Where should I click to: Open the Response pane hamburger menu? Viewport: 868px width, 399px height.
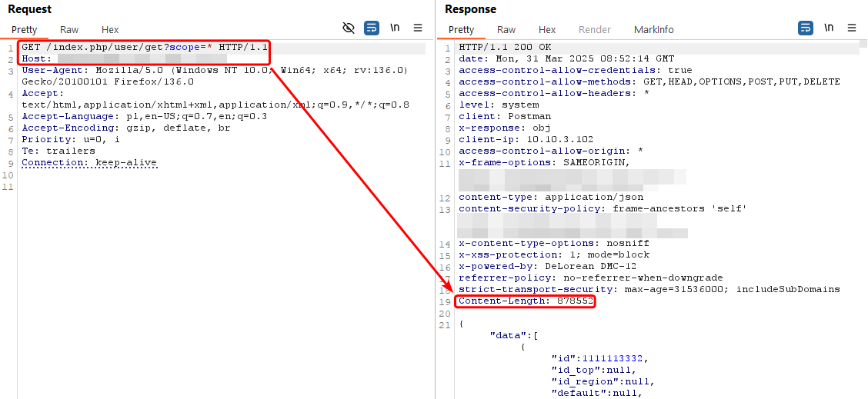pos(852,28)
